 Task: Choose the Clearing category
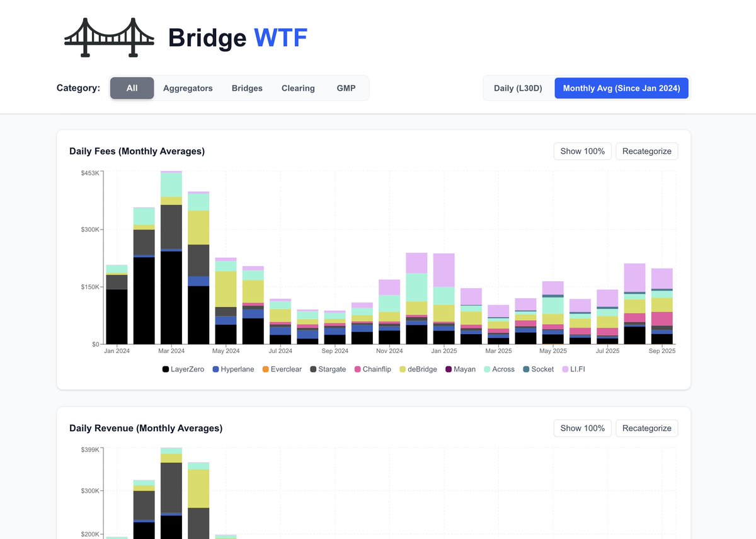298,88
